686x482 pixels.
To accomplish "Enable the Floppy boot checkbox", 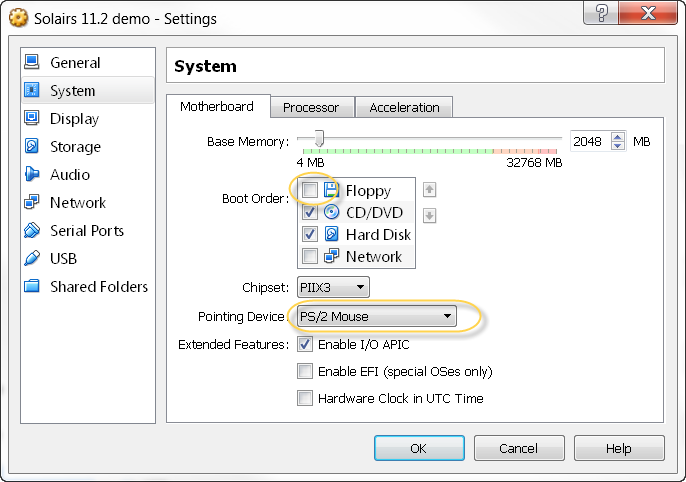I will (310, 190).
